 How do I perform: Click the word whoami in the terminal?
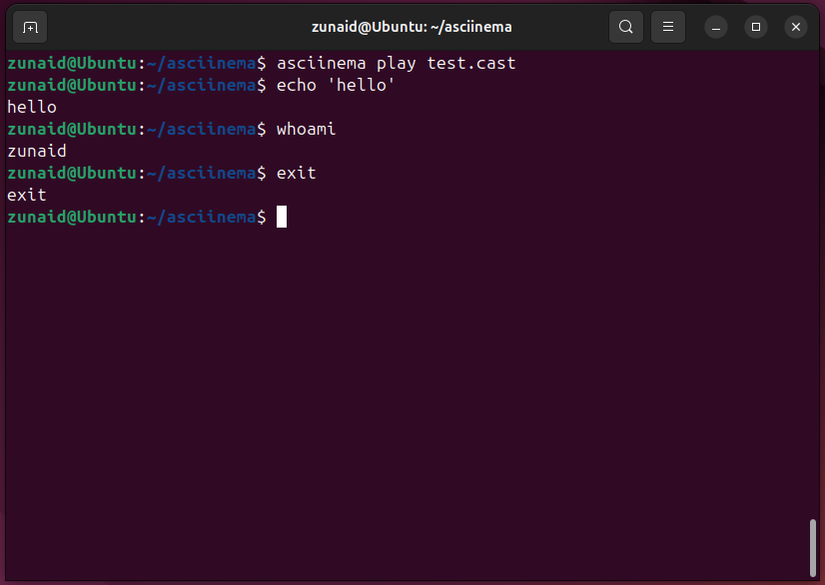pyautogui.click(x=307, y=128)
